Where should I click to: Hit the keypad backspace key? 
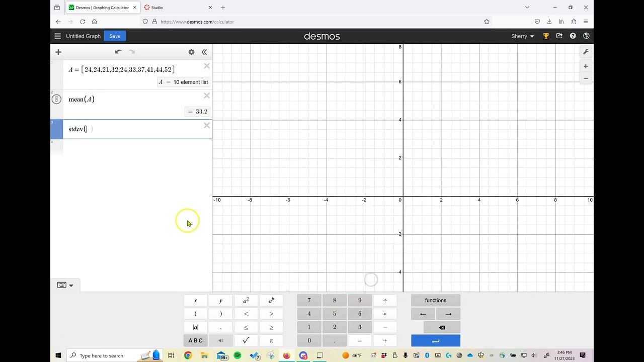[x=442, y=327]
